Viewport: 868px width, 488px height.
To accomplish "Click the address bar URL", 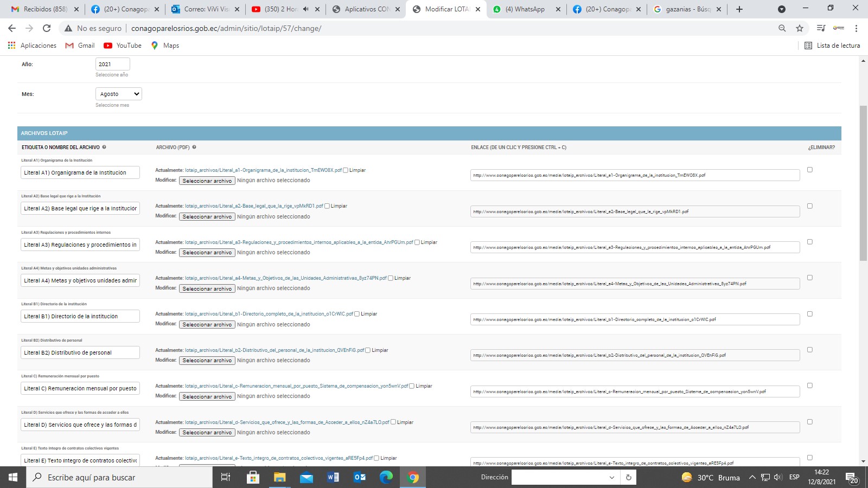I will (x=226, y=28).
